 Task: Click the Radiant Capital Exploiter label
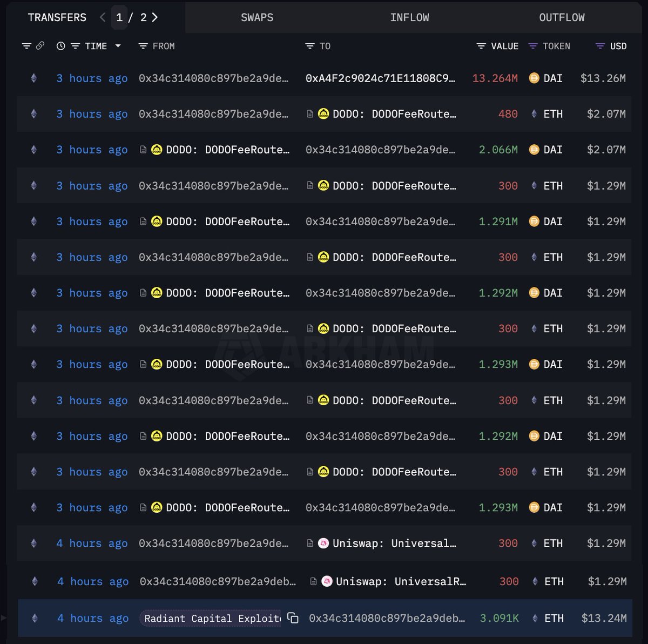212,618
